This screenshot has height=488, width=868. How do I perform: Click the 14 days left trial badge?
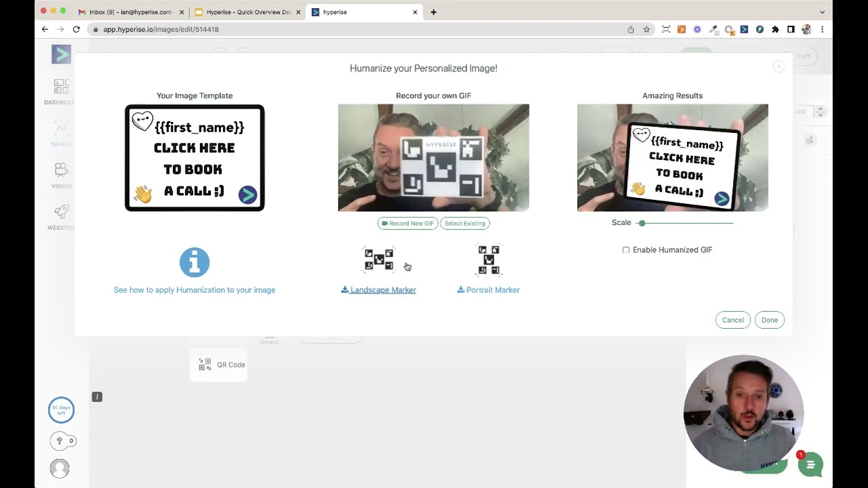tap(61, 410)
